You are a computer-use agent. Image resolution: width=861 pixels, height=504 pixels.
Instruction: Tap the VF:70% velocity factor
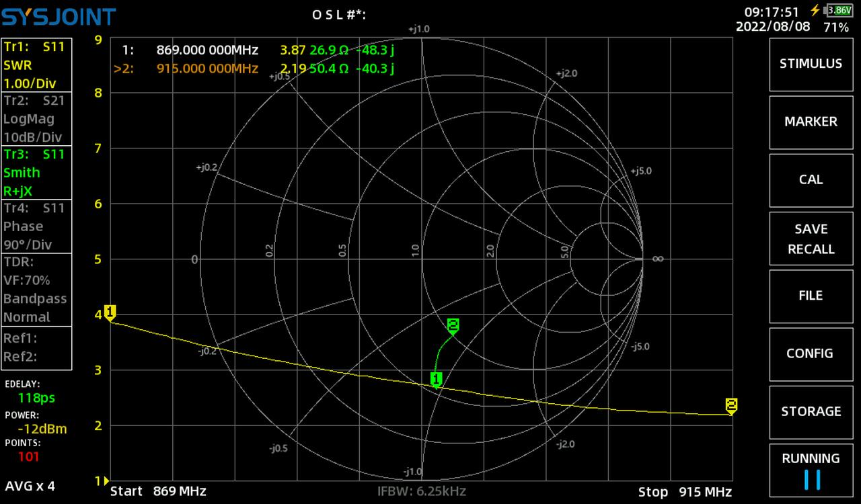27,280
